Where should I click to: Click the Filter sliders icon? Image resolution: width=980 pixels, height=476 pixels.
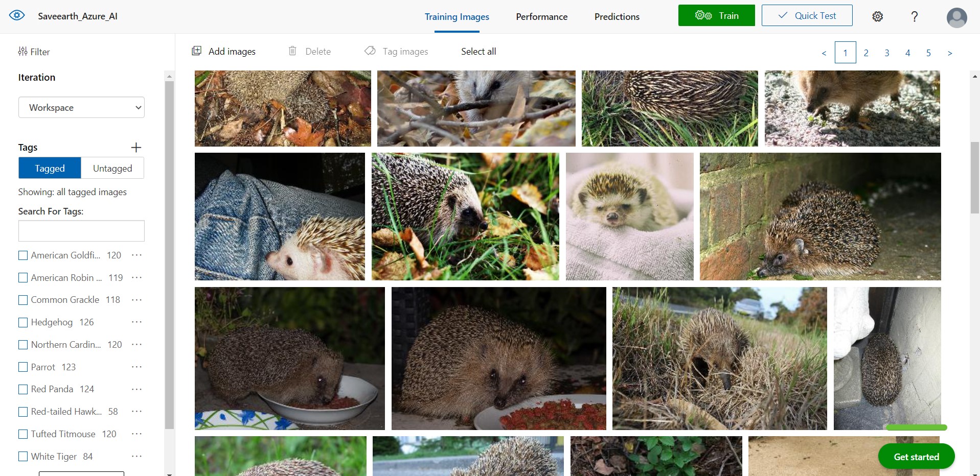click(x=22, y=52)
